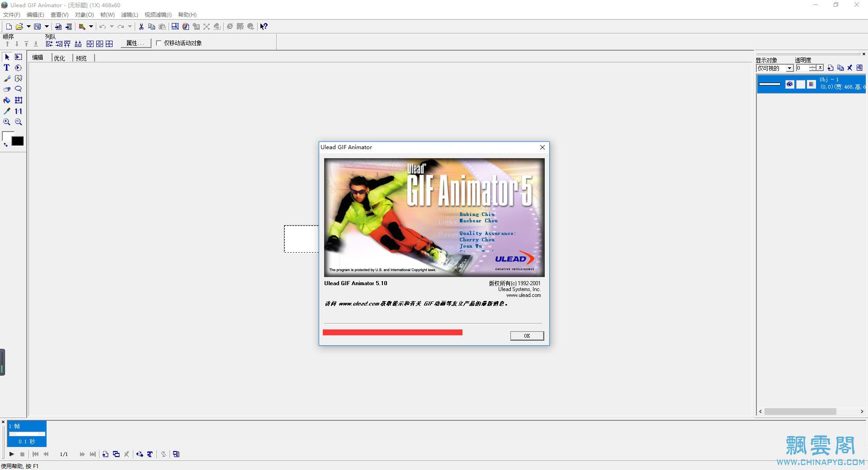Click the white foreground color swatch
The height and width of the screenshot is (470, 868).
(x=6, y=136)
